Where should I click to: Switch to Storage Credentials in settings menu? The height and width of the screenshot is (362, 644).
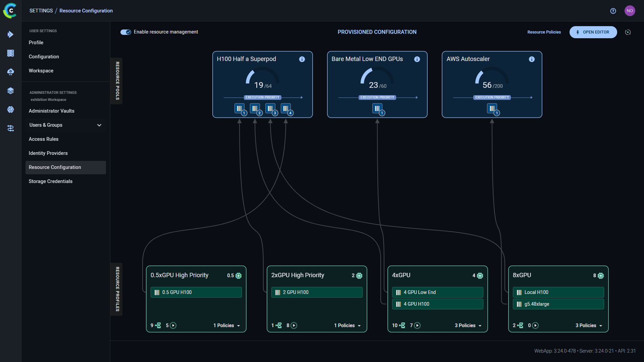pyautogui.click(x=50, y=181)
